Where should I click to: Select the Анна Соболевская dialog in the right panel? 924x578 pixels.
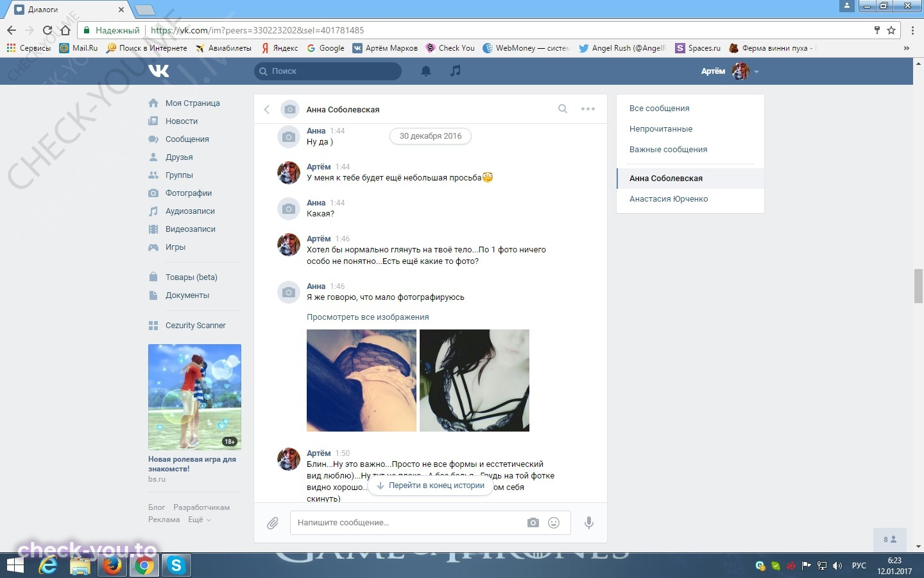tap(690, 179)
